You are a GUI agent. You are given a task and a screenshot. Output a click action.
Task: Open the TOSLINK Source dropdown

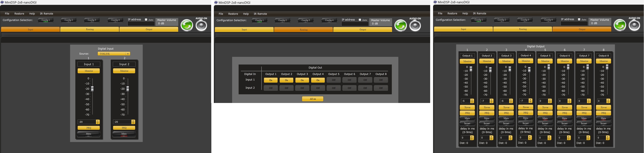click(x=114, y=54)
